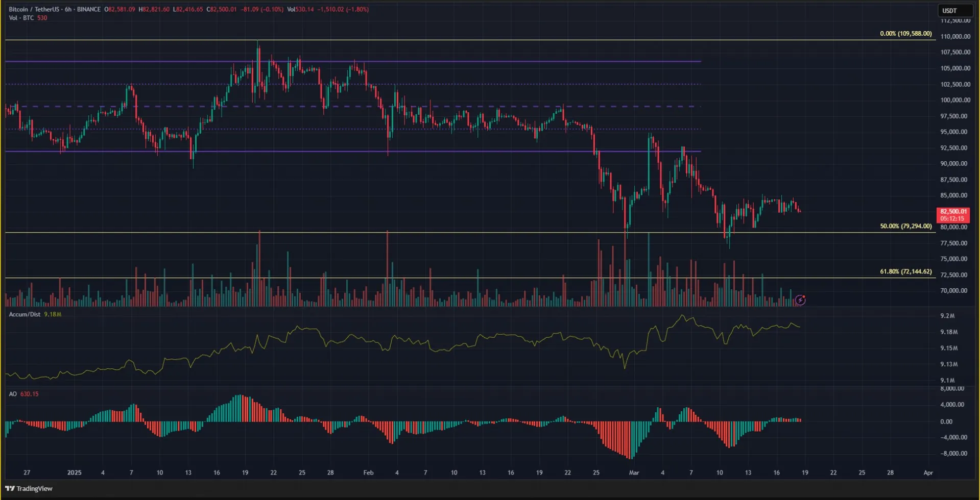Click the 90,000.00 price axis label
Image resolution: width=980 pixels, height=500 pixels.
[954, 164]
